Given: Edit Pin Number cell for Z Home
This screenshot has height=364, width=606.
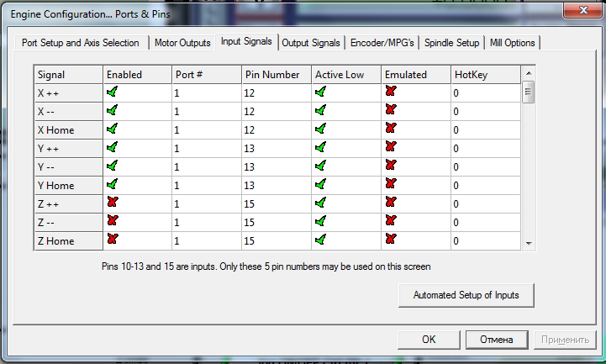Looking at the screenshot, I should pyautogui.click(x=277, y=240).
